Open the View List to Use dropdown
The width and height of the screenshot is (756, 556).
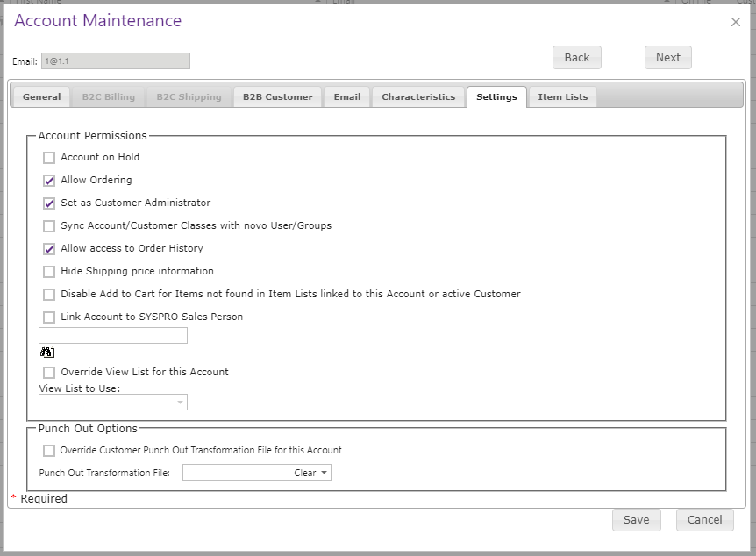click(113, 403)
